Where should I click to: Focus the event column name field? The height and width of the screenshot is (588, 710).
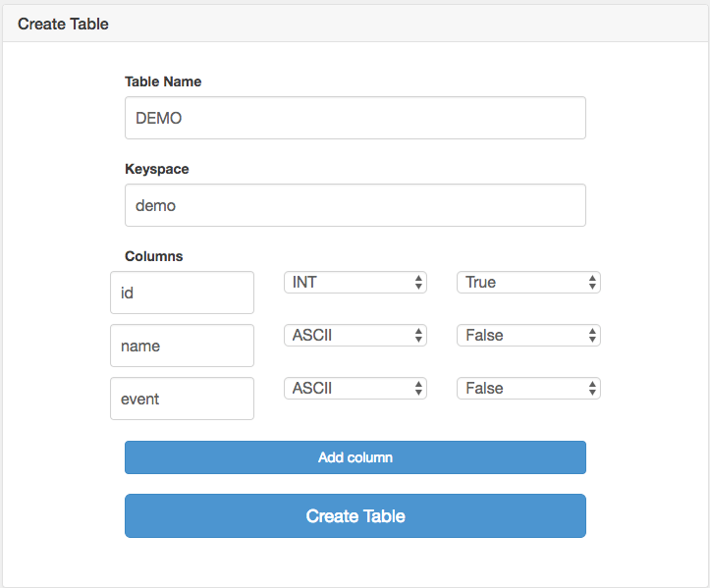(x=182, y=399)
